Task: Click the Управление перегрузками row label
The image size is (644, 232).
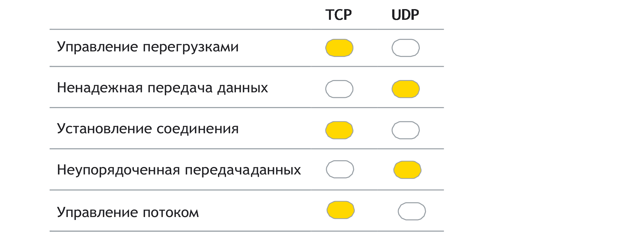Action: [148, 47]
